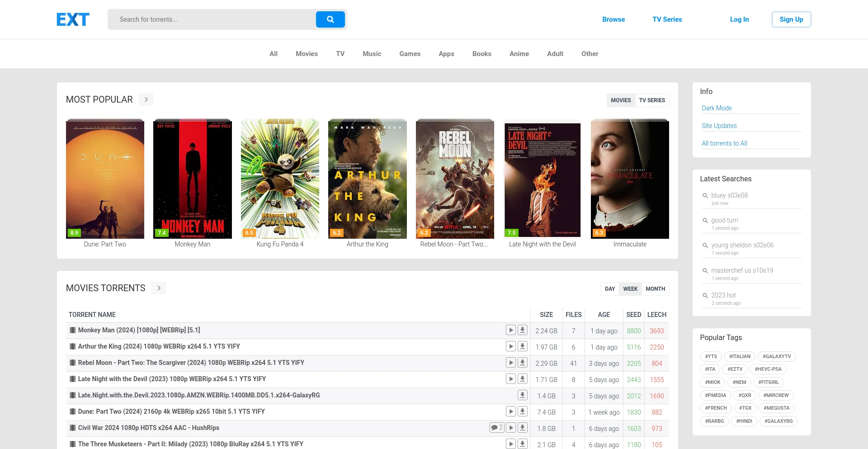Screen dimensions: 868x449
Task: Select the Music category tab
Action: pyautogui.click(x=372, y=54)
